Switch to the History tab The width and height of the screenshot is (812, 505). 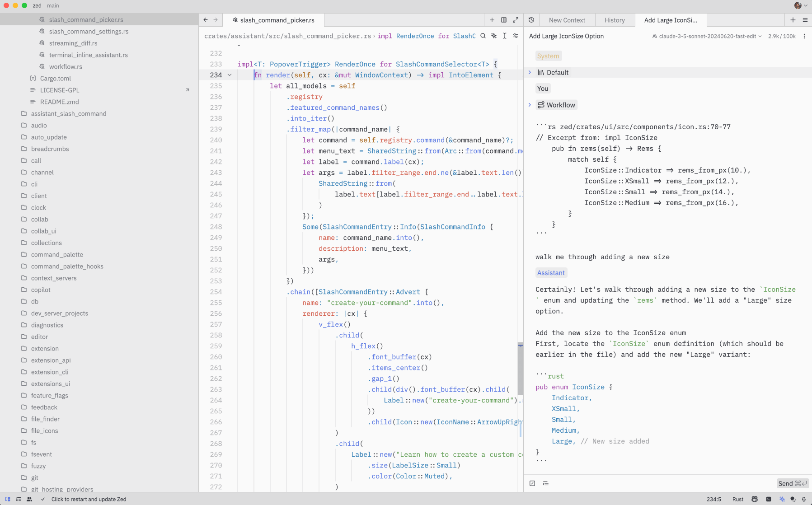pos(615,20)
